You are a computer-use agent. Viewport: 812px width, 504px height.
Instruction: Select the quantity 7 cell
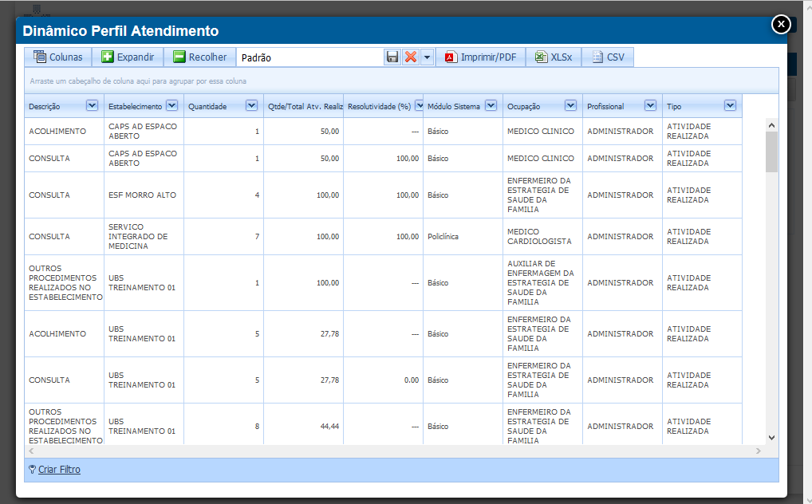coord(223,237)
